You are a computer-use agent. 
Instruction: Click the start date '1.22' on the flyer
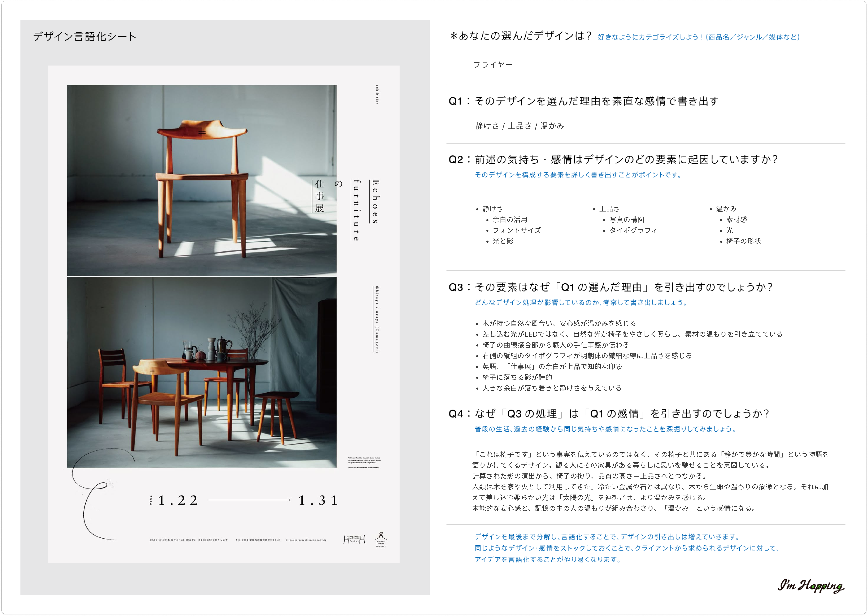click(178, 500)
